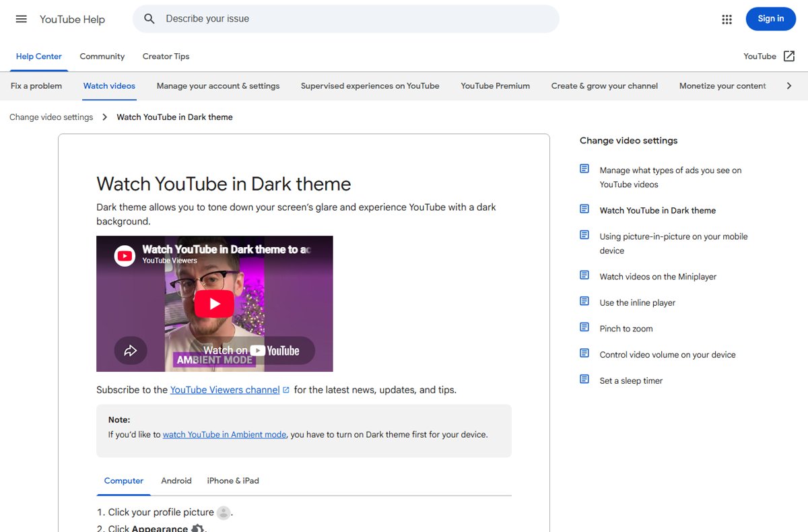The height and width of the screenshot is (532, 808).
Task: Expand more categories with right chevron
Action: click(x=789, y=86)
